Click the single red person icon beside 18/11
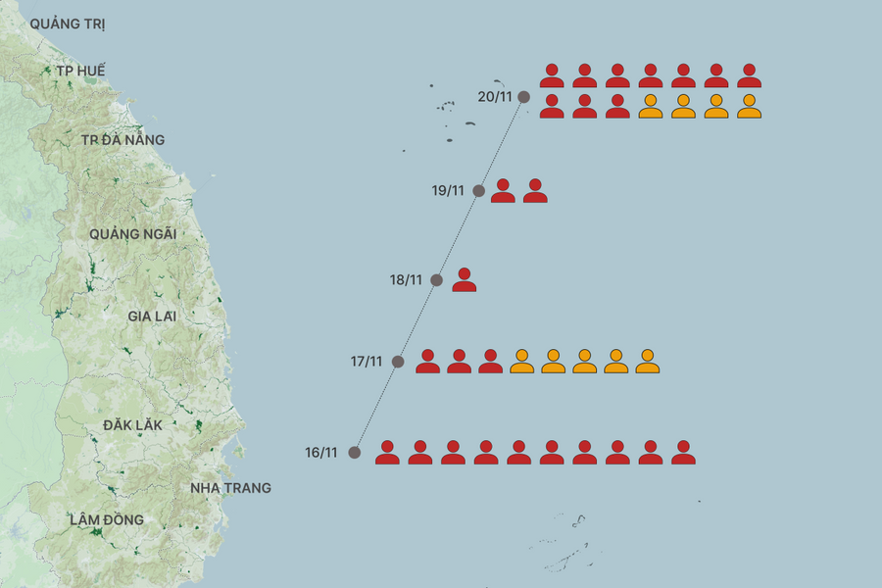Image resolution: width=882 pixels, height=588 pixels. [x=465, y=280]
